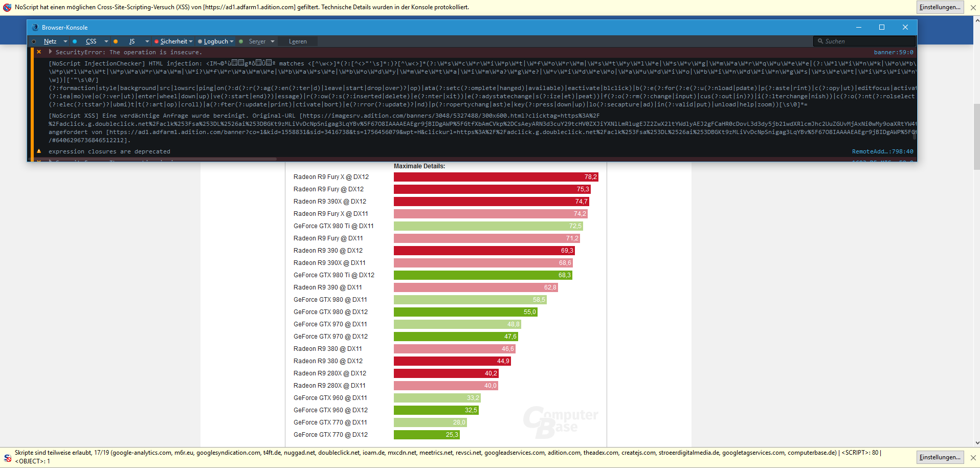
Task: Click the GeForce GTX 980 @ DX12 label
Action: [330, 312]
